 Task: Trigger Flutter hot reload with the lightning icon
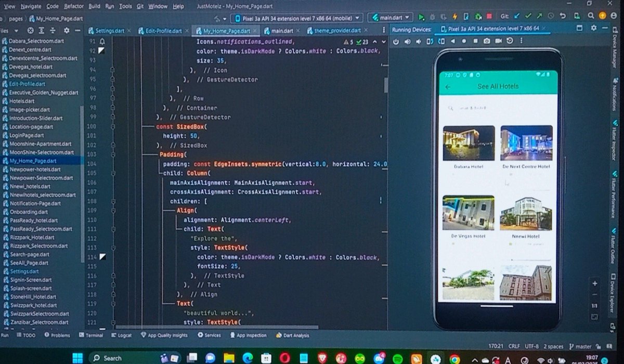coord(456,17)
